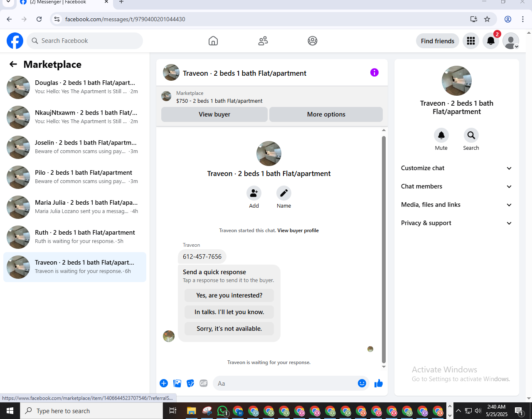Go back in browser history
The height and width of the screenshot is (419, 532).
pos(9,19)
